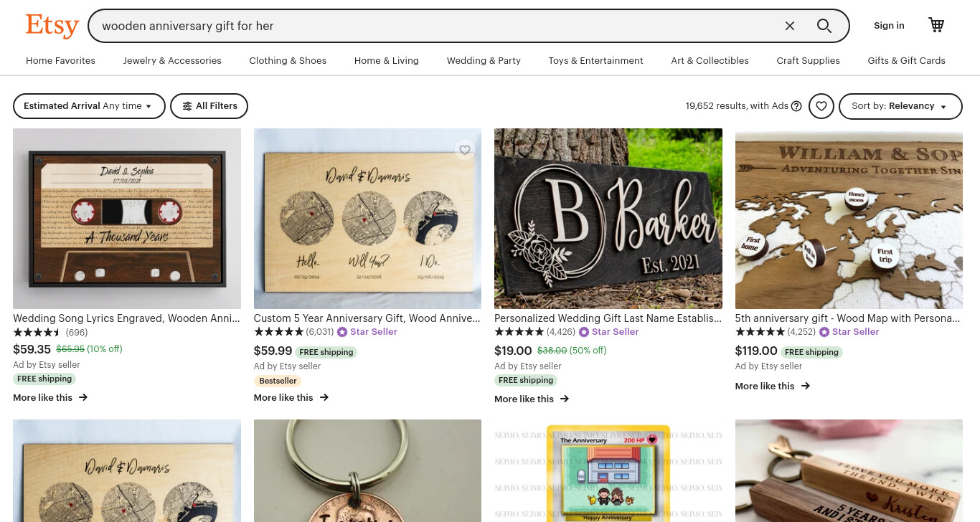This screenshot has height=522, width=980.
Task: Open the Sort by Relevancy dropdown
Action: (900, 106)
